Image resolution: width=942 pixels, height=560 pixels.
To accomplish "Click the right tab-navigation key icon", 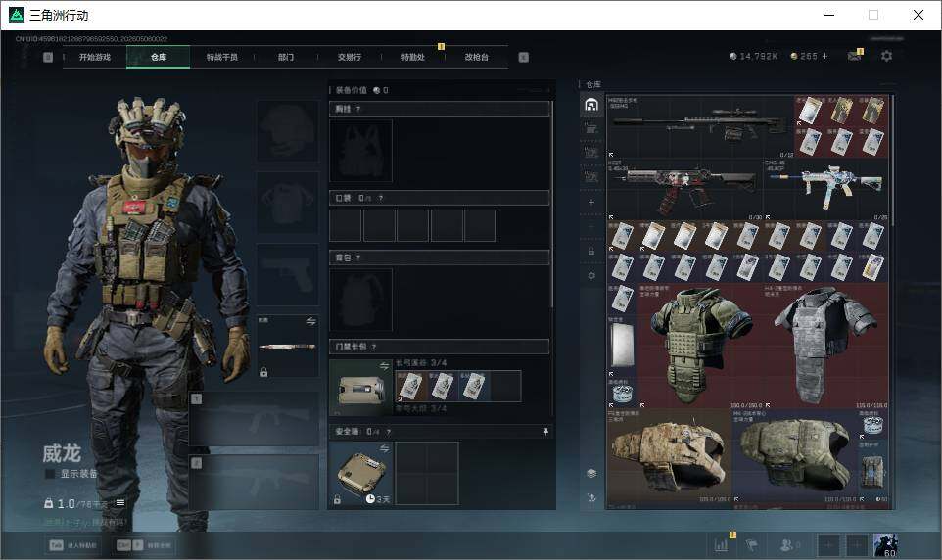I will (523, 57).
